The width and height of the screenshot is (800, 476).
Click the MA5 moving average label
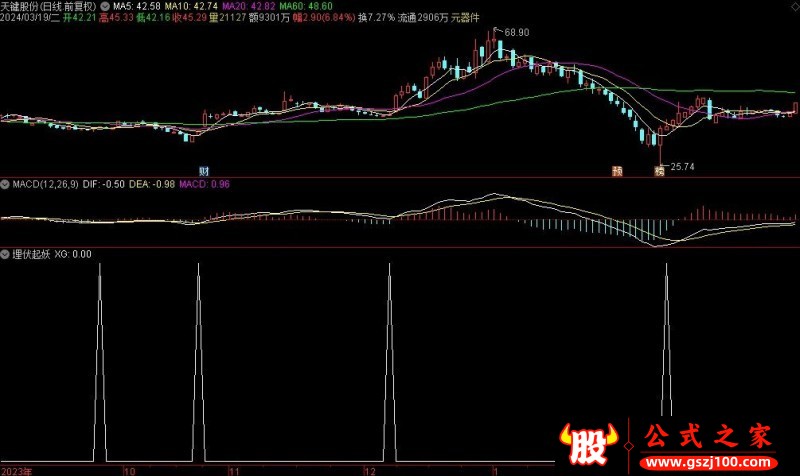(139, 5)
